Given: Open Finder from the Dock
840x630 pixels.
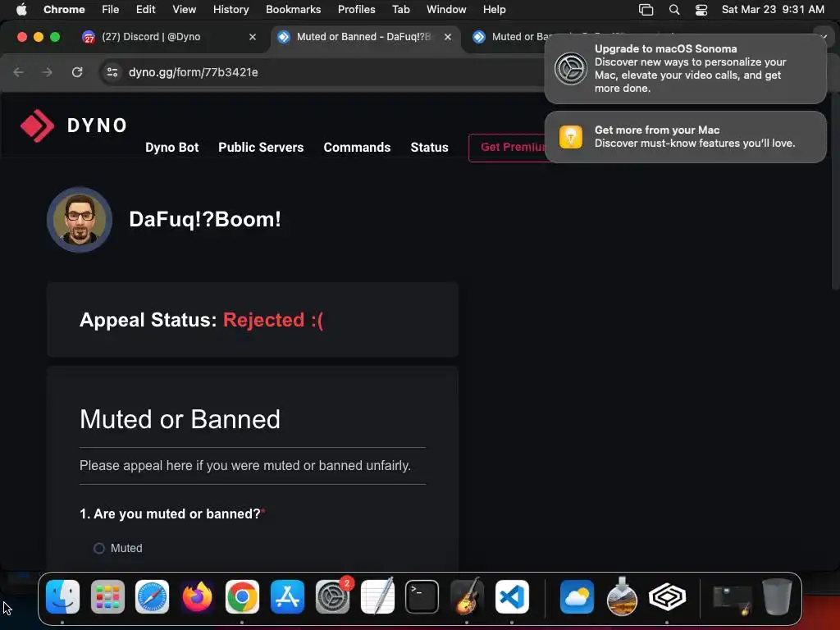Looking at the screenshot, I should pos(62,597).
